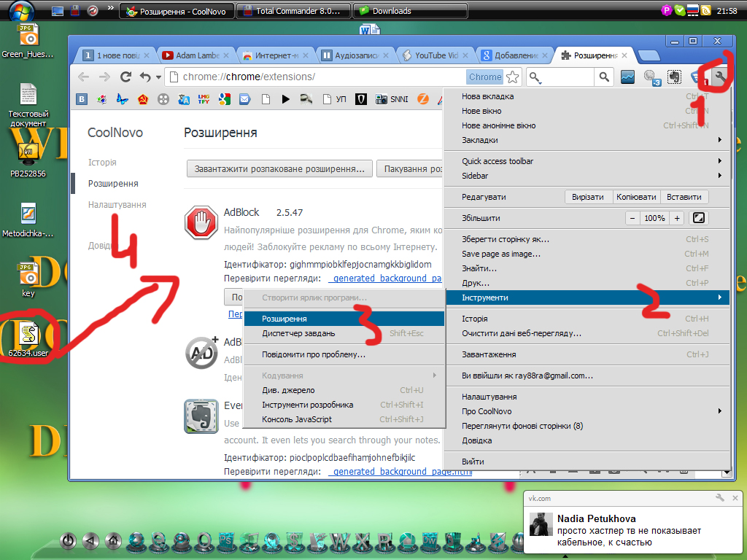Open the gray film reel bookmark
Image resolution: width=747 pixels, height=560 pixels.
[163, 99]
